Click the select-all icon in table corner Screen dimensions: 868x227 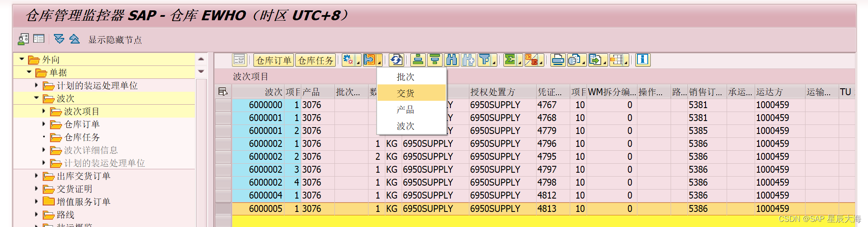pos(223,92)
